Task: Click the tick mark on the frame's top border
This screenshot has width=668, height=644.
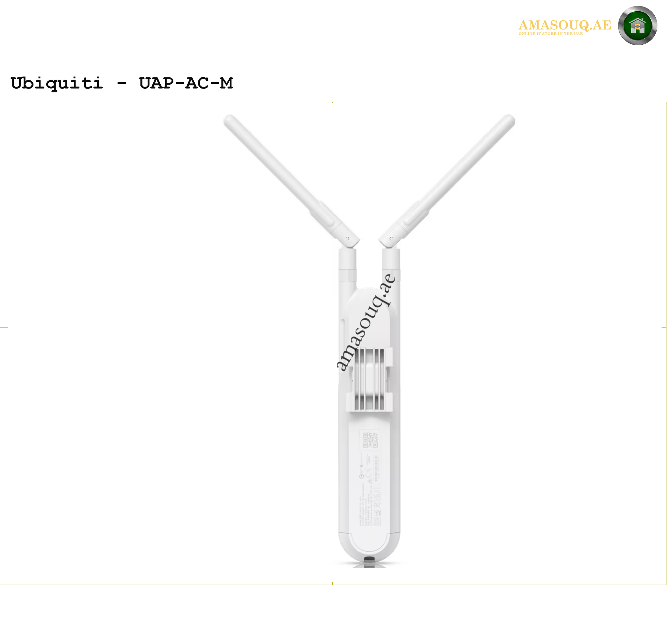Action: tap(332, 102)
